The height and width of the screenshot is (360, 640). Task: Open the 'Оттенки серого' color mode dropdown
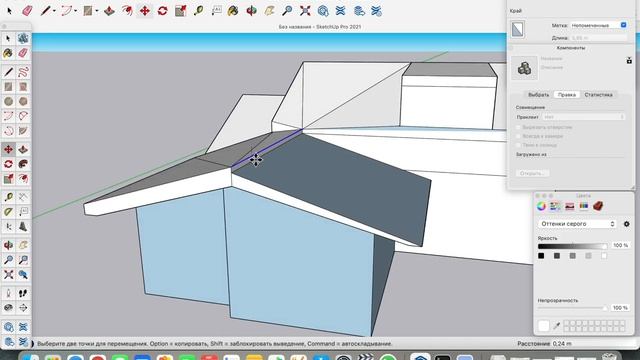[577, 224]
